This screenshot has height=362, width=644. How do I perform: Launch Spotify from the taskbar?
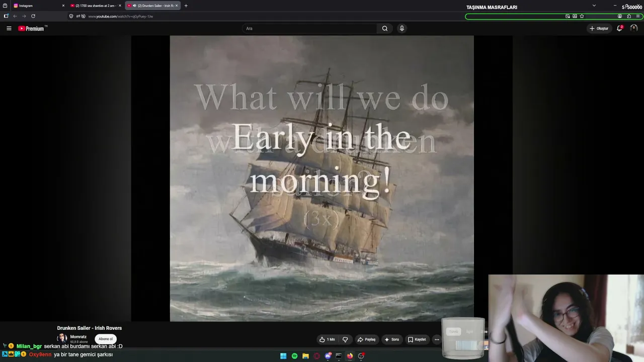(x=294, y=356)
